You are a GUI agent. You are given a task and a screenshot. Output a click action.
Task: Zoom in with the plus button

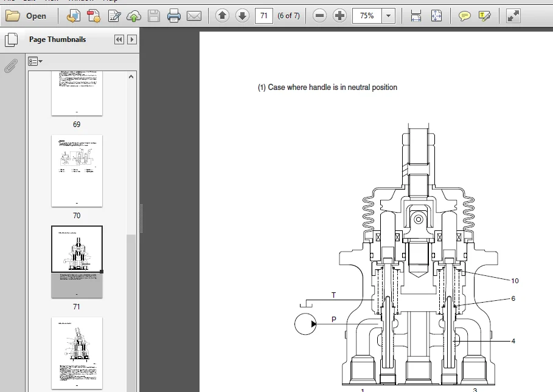coord(339,15)
